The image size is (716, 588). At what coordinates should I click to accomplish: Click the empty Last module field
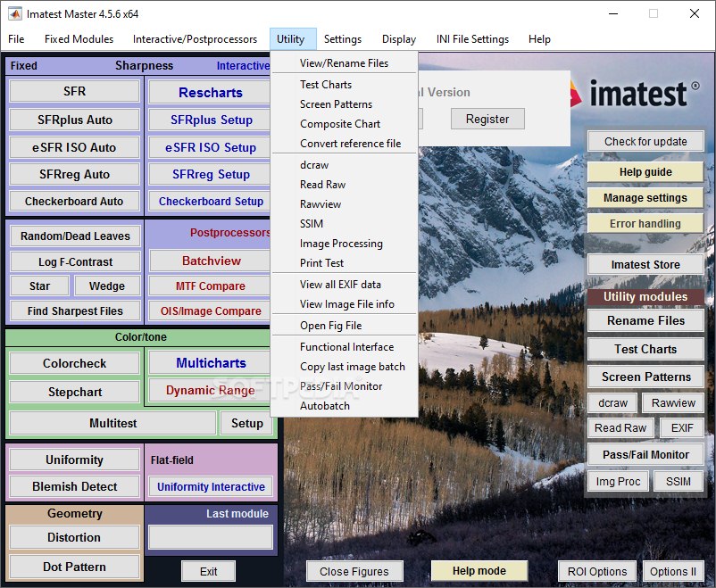point(211,537)
